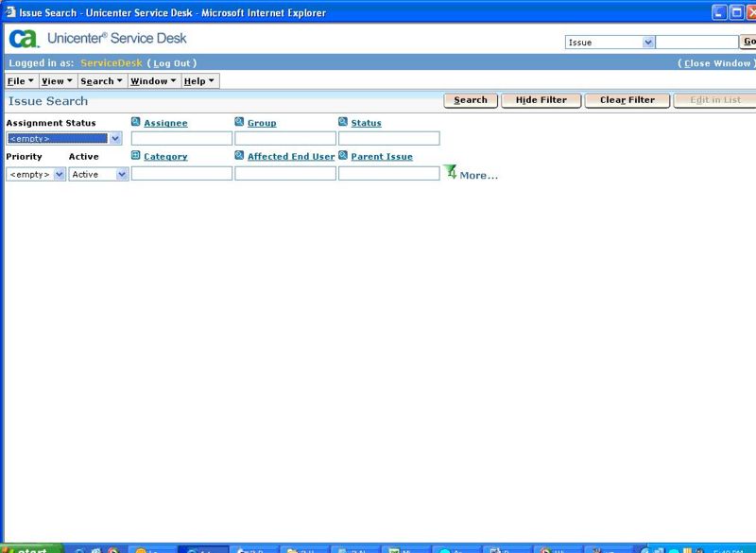This screenshot has height=553, width=756.
Task: Open the Group lookup magnifier
Action: click(x=238, y=122)
